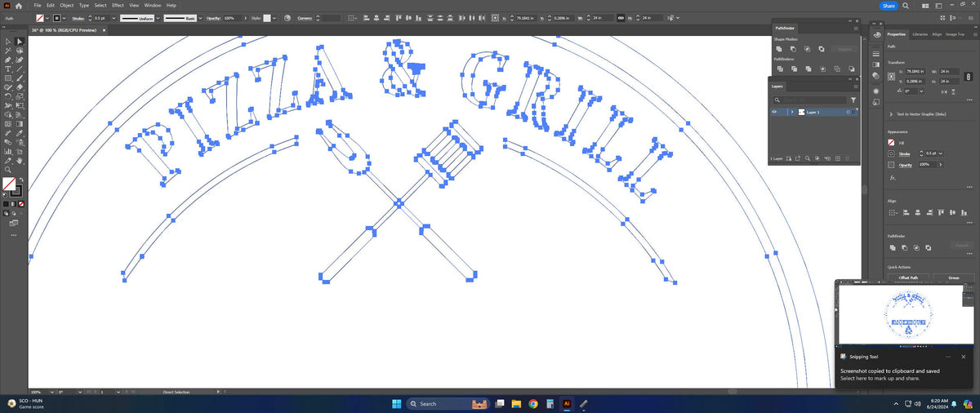This screenshot has height=413, width=980.
Task: Open File Explorer from the taskbar
Action: 515,403
